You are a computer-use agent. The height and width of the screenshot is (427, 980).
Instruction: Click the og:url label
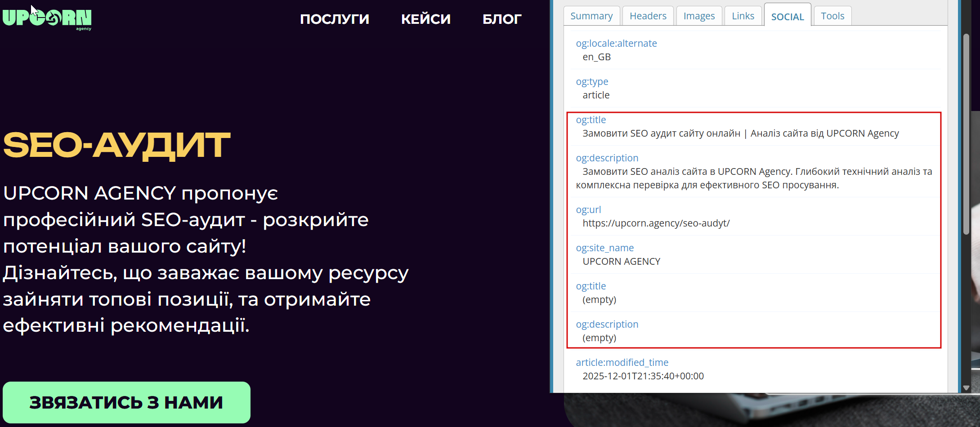pyautogui.click(x=588, y=210)
